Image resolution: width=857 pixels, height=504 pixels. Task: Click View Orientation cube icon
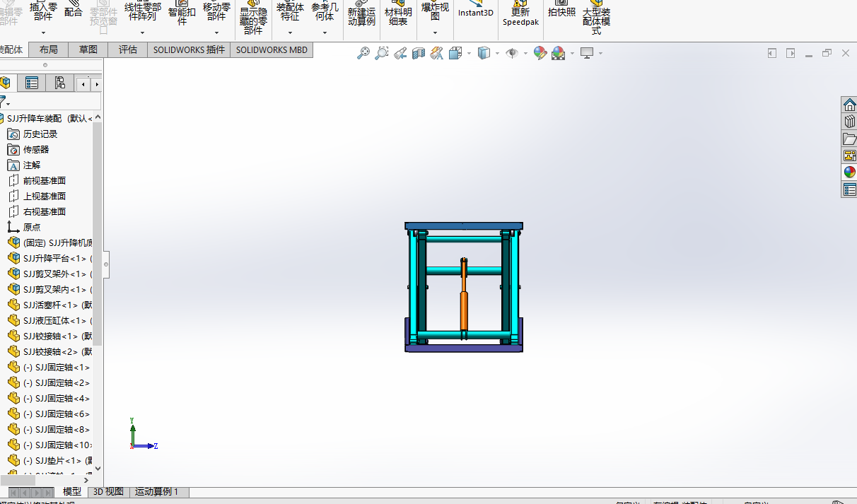[x=455, y=53]
